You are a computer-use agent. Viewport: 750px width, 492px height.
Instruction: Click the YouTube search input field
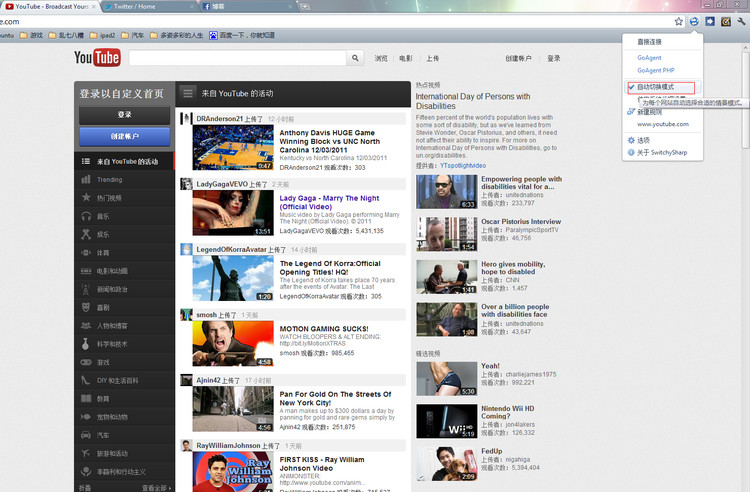[238, 58]
